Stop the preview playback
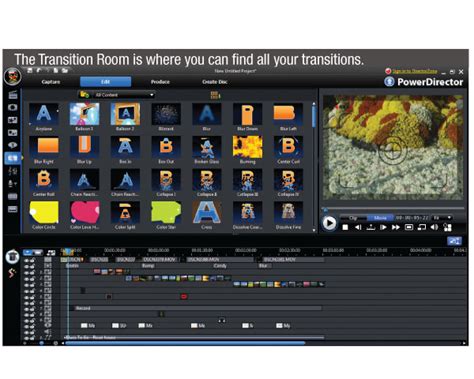 pos(345,227)
